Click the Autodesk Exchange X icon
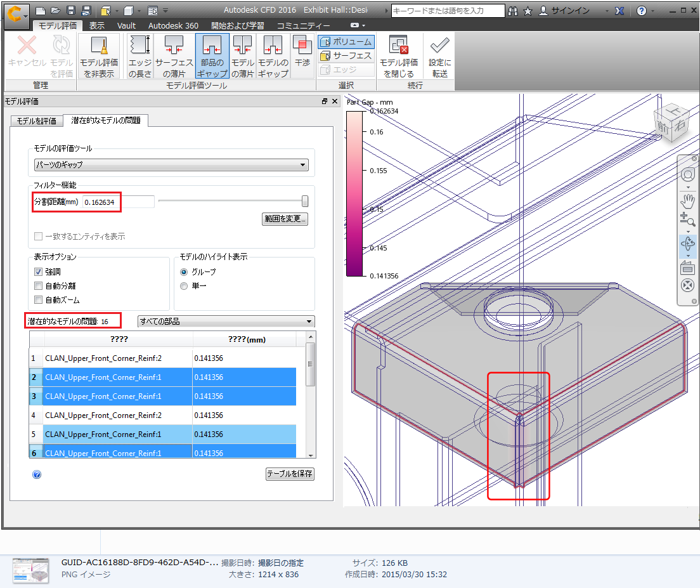The width and height of the screenshot is (700, 588). pyautogui.click(x=619, y=11)
